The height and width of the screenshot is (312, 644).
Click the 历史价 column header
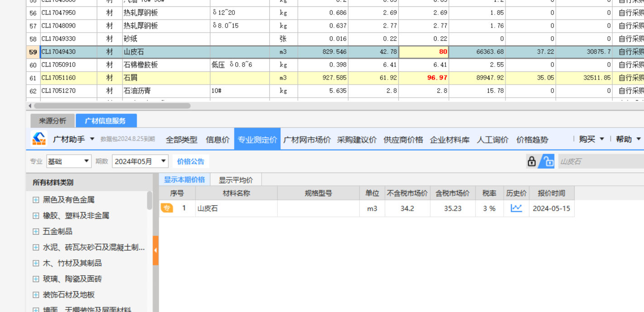click(516, 193)
